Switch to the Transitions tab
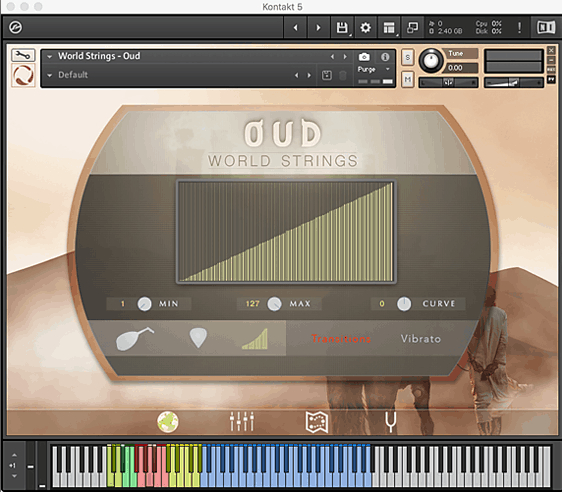 (341, 339)
